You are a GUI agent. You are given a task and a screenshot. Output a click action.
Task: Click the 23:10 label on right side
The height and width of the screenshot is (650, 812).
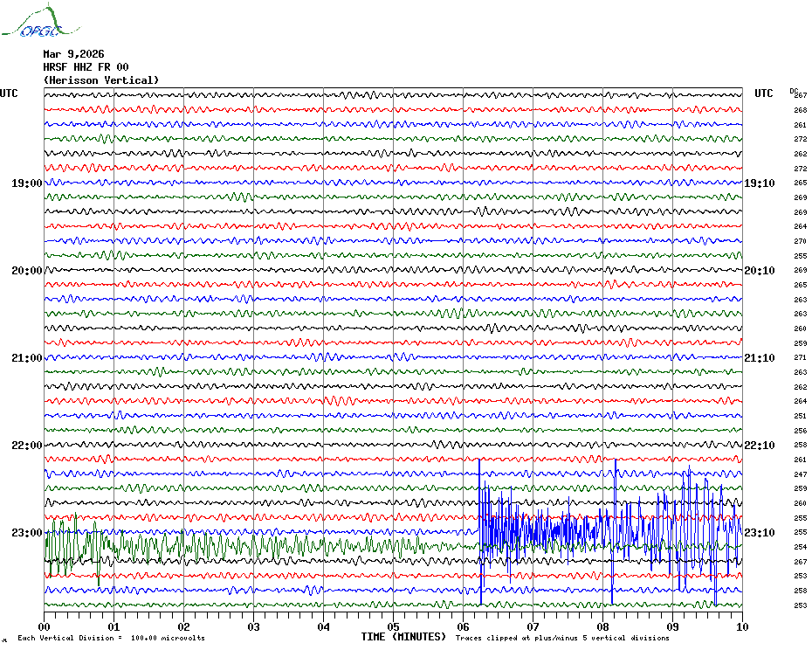[x=759, y=533]
